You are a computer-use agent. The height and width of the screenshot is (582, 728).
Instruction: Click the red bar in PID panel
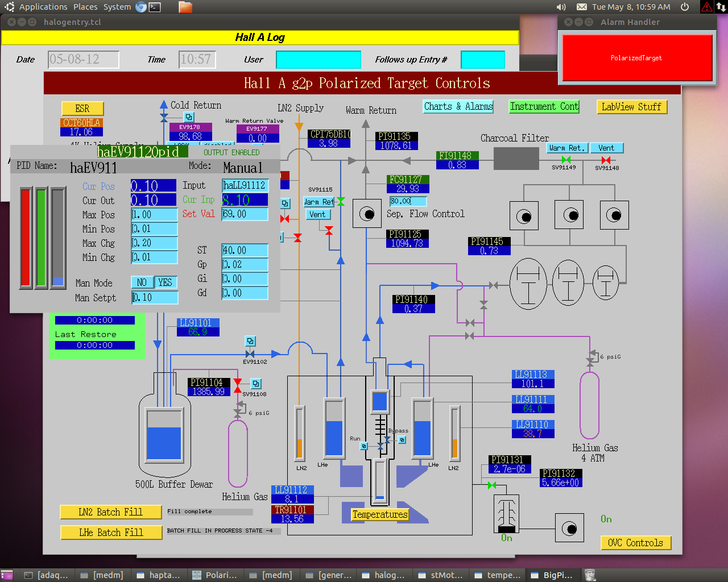pos(26,238)
